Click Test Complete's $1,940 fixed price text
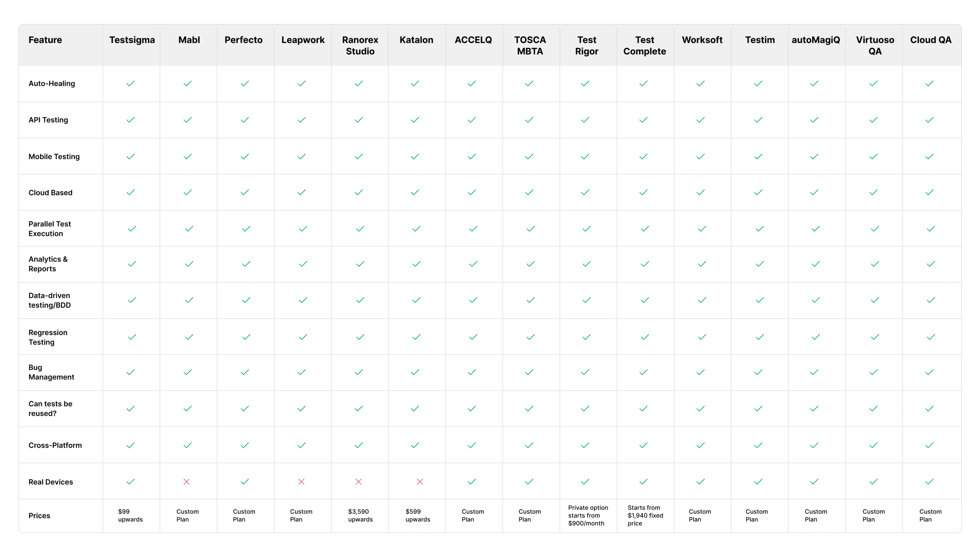The width and height of the screenshot is (980, 557). coord(645,515)
